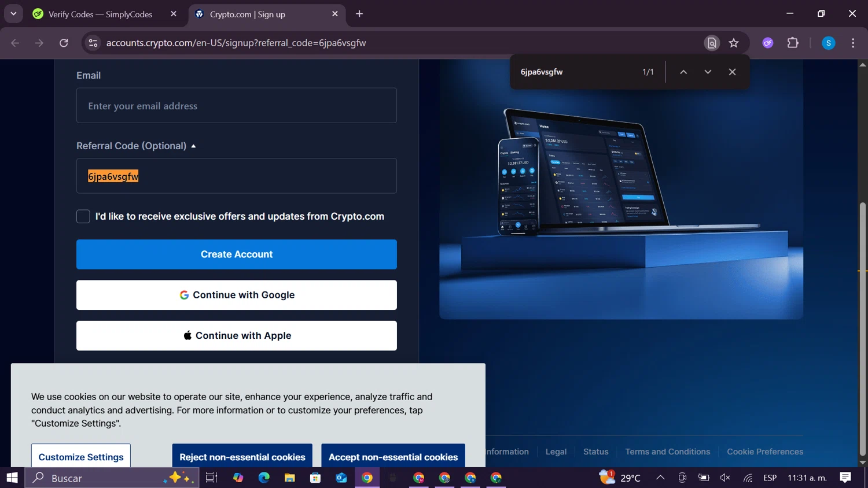Screen dimensions: 868x488
Task: Open the find-in-page search icon in the address bar
Action: (712, 43)
